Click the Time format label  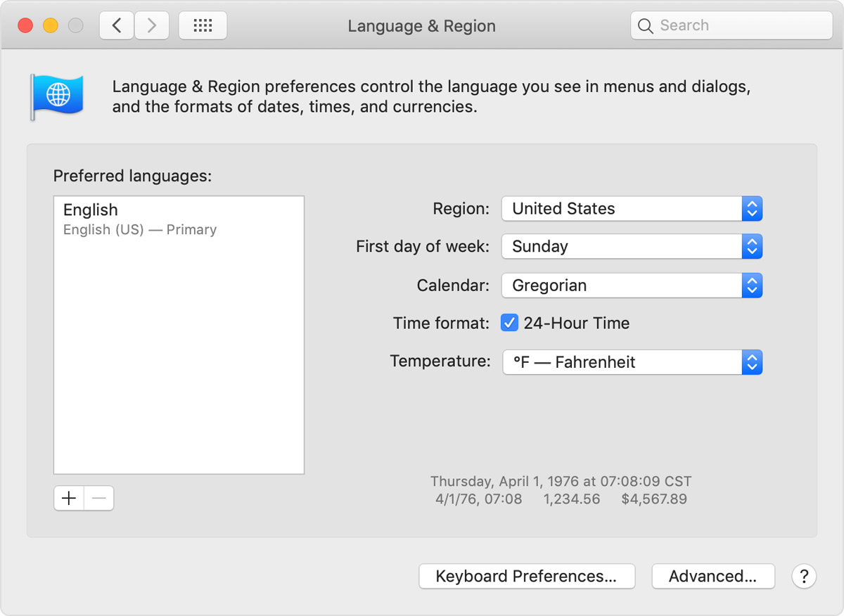point(441,323)
